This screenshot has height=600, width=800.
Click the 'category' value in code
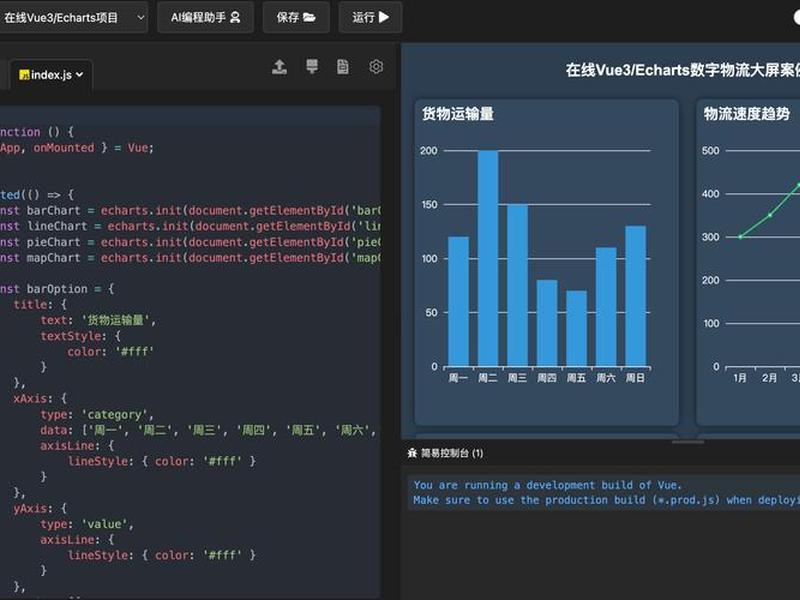[115, 415]
